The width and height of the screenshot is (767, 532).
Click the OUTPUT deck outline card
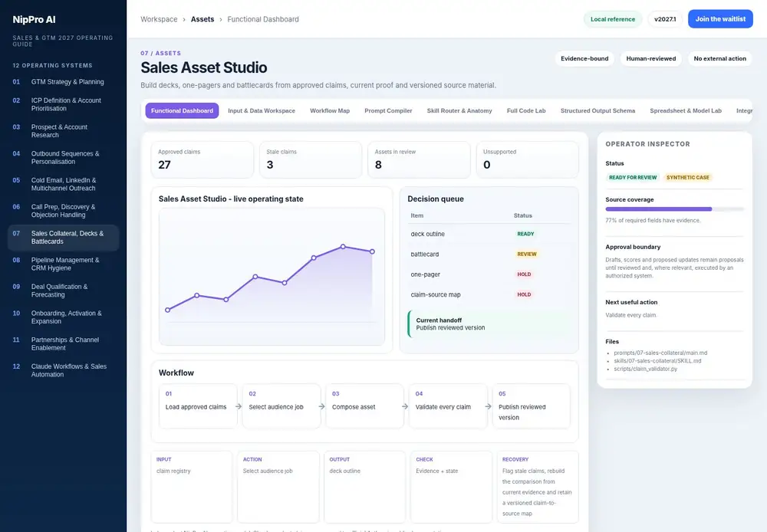tap(364, 487)
